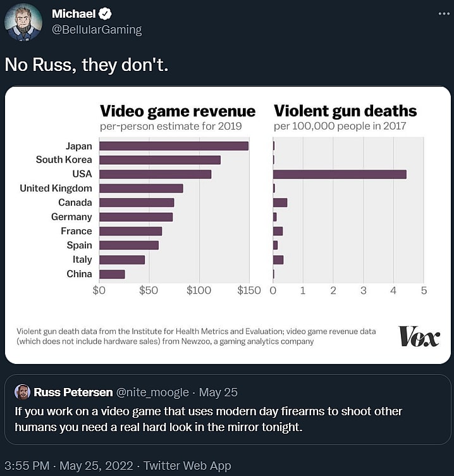Click the Vox logo in the chart
This screenshot has width=454, height=476.
tap(419, 336)
